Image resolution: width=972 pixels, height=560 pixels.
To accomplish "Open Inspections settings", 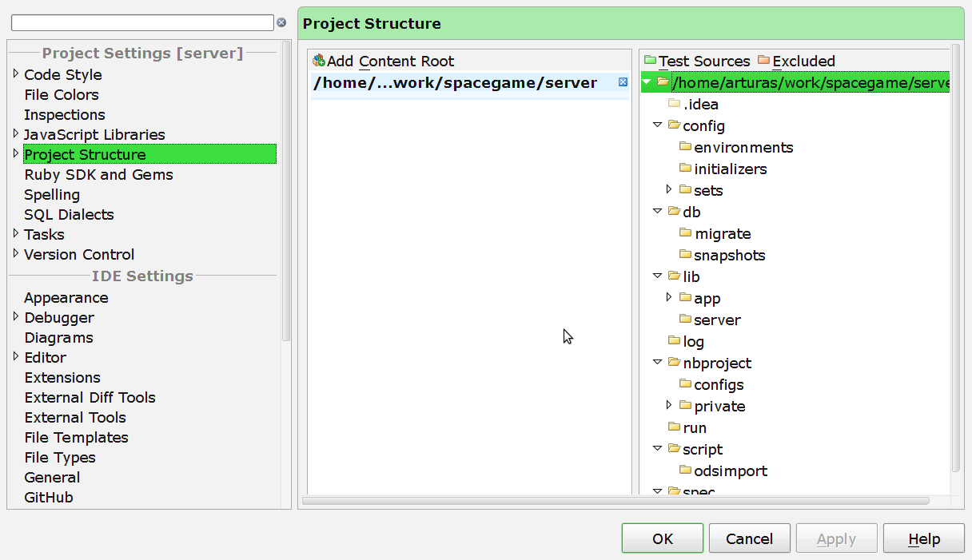I will click(x=65, y=114).
